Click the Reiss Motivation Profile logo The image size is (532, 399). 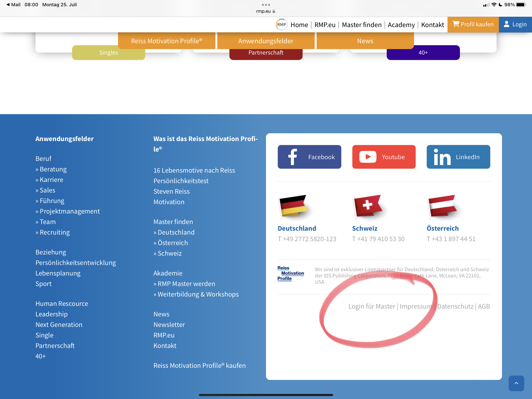pyautogui.click(x=291, y=273)
